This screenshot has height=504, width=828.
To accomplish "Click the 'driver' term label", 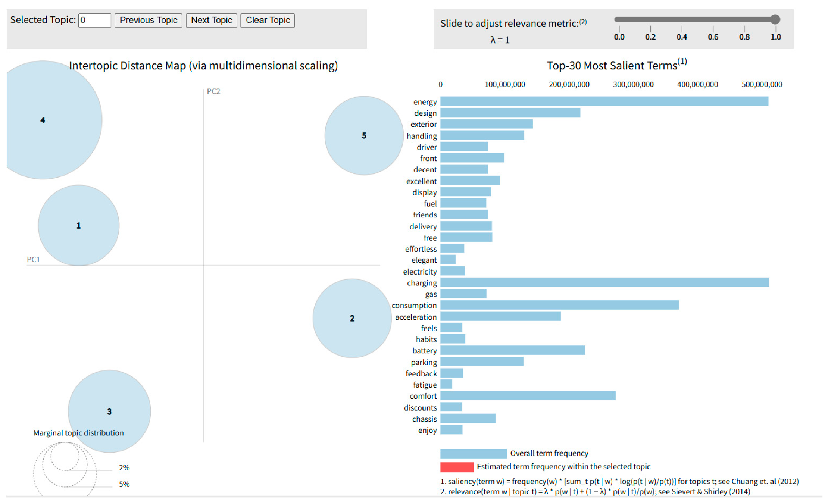I will tap(427, 147).
